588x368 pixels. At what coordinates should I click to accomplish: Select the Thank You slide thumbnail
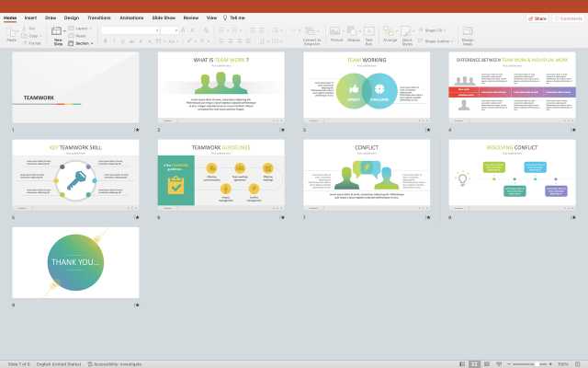[75, 261]
